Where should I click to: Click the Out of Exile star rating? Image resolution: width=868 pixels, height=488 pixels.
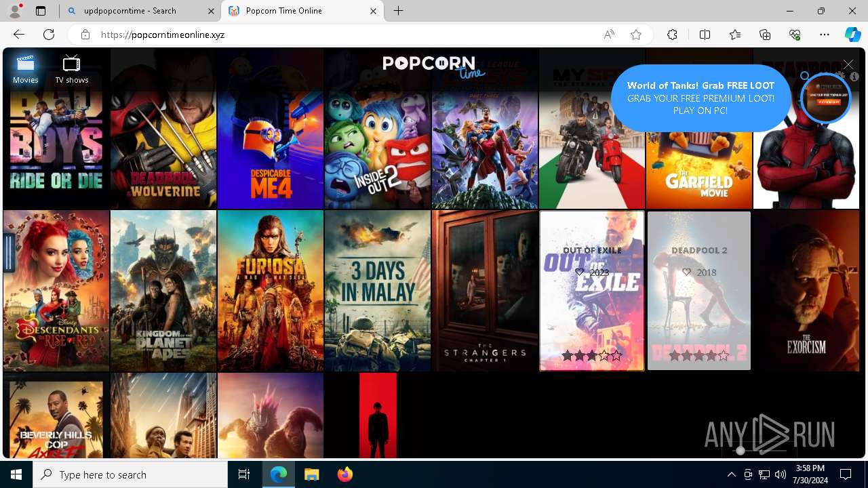(591, 355)
